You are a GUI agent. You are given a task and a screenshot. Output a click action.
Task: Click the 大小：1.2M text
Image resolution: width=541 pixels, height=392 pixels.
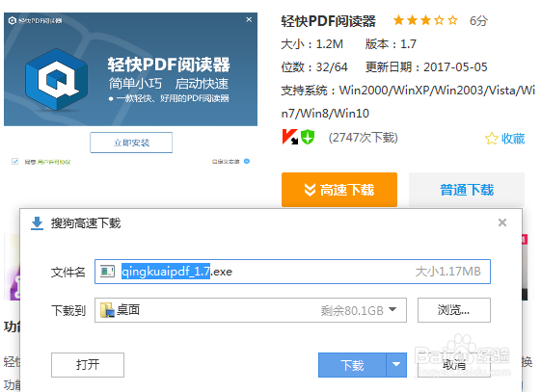pos(311,44)
